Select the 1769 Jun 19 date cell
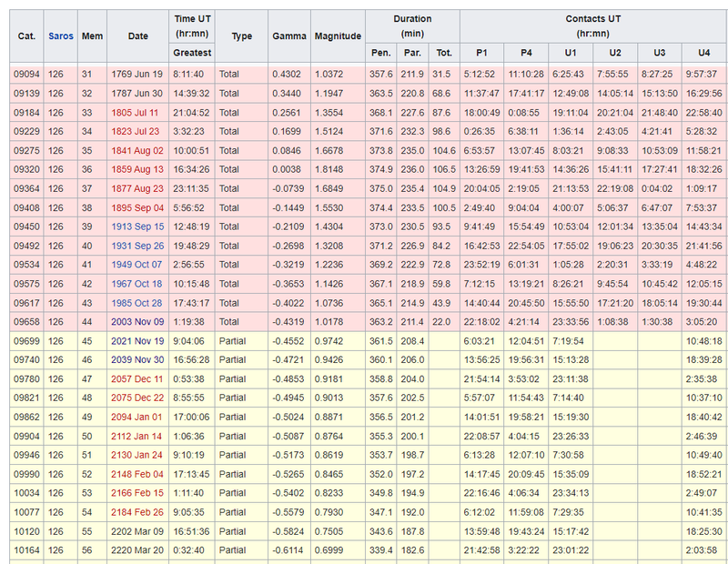Image resolution: width=728 pixels, height=564 pixels. (138, 75)
